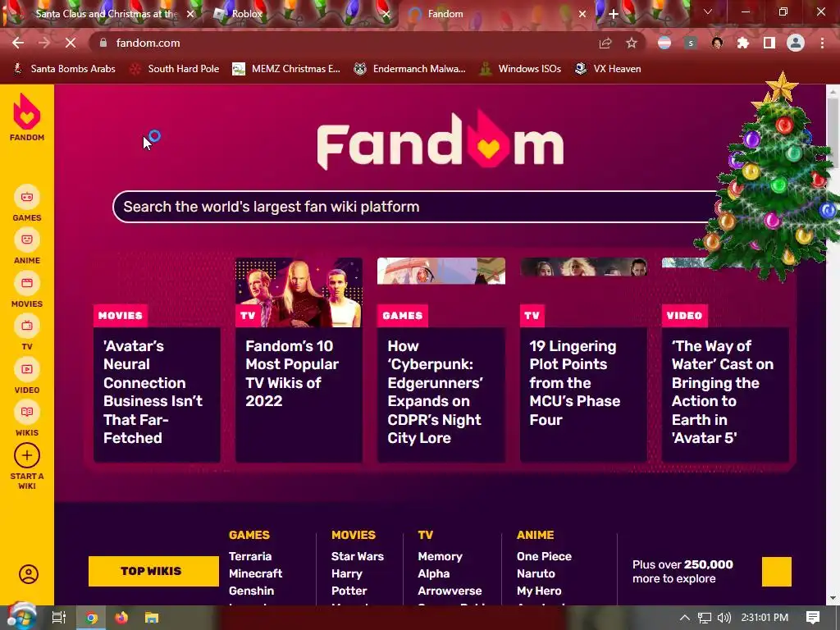Open the Terraria wiki link
The width and height of the screenshot is (840, 630).
250,556
